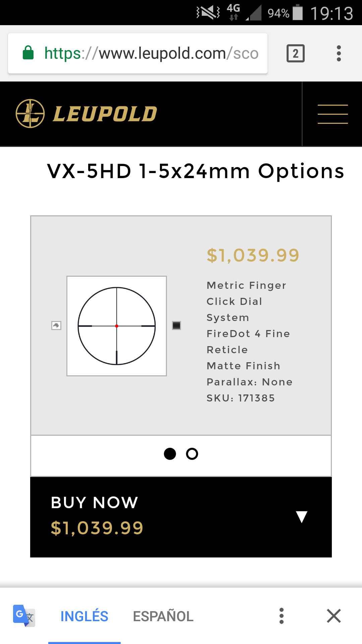
Task: Tap the leupold.com address bar
Action: (151, 53)
